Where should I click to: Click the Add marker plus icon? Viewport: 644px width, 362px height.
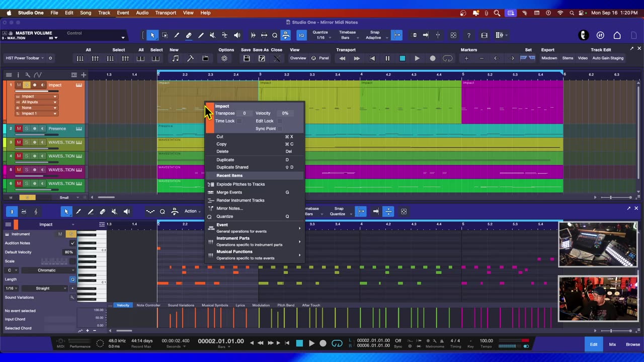click(x=466, y=58)
